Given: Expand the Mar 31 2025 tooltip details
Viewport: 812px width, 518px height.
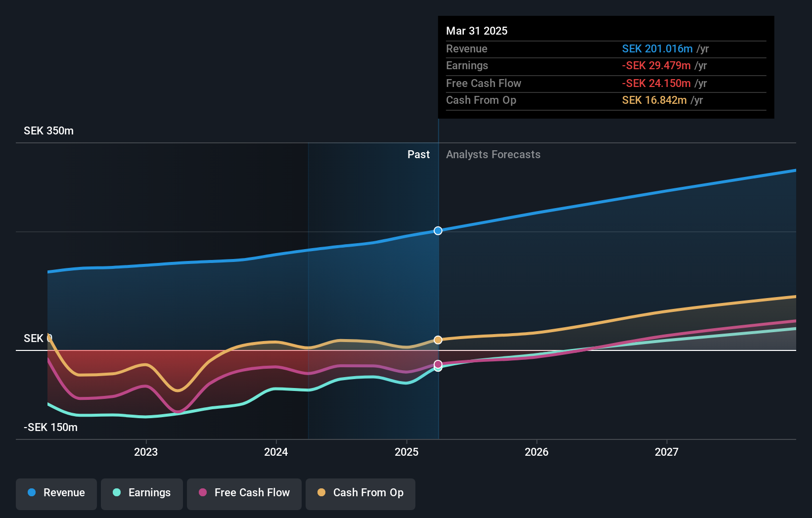Looking at the screenshot, I should (x=476, y=31).
